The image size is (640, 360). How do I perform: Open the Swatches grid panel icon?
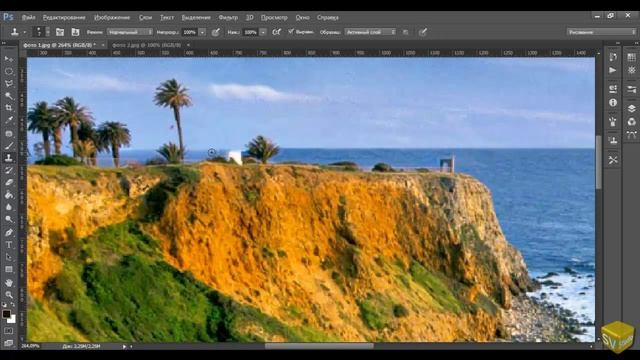tap(631, 57)
